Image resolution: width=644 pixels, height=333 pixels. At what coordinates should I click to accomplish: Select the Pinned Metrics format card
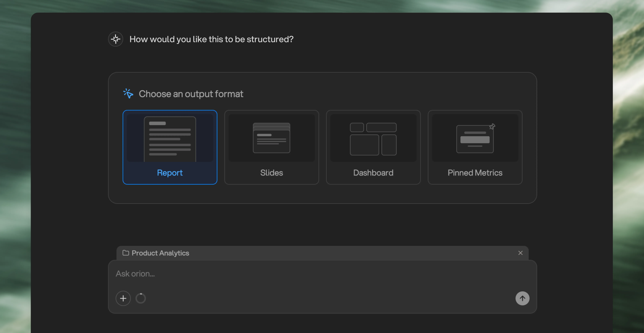pyautogui.click(x=475, y=147)
